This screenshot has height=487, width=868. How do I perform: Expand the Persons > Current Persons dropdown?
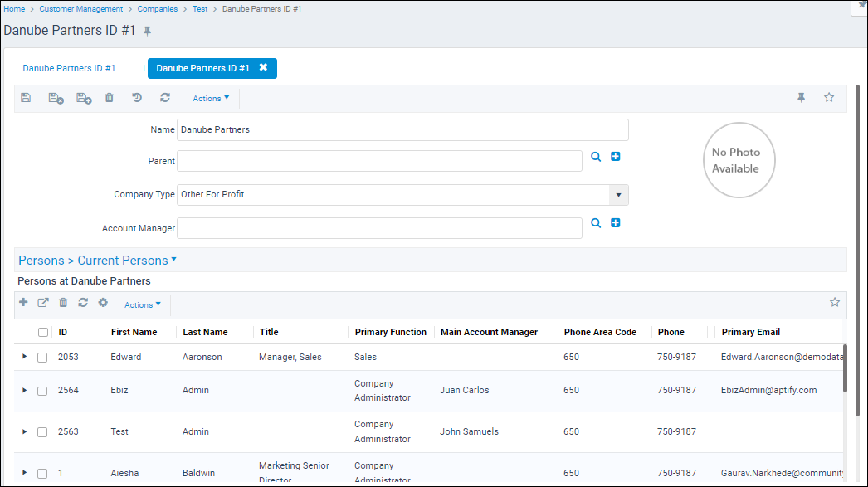(x=173, y=260)
